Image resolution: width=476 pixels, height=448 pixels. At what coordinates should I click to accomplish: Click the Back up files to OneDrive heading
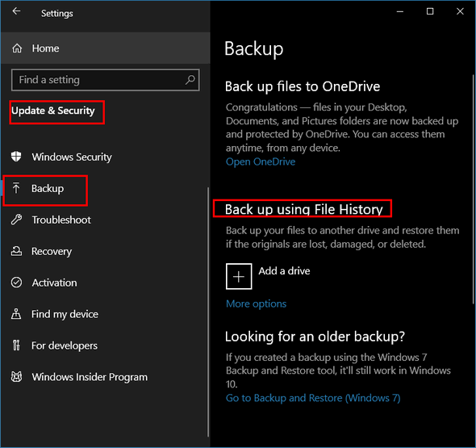(x=303, y=86)
